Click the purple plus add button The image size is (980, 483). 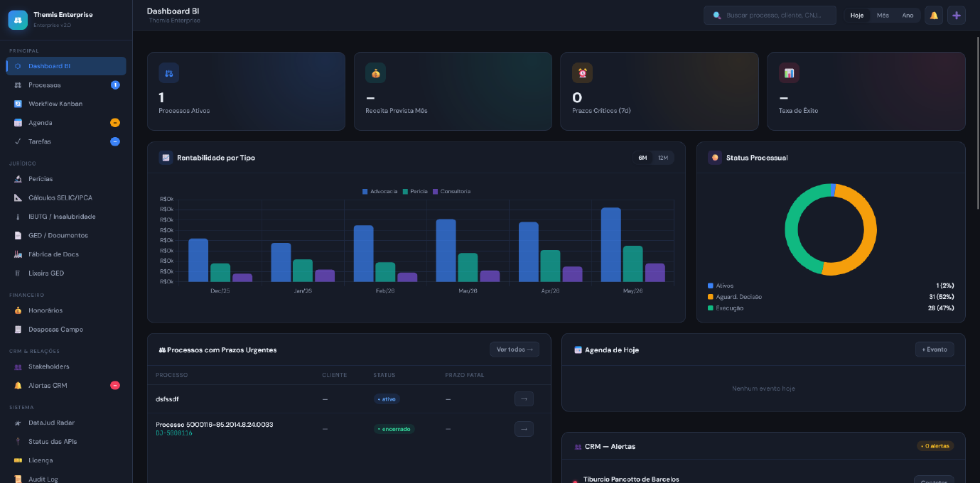(957, 15)
